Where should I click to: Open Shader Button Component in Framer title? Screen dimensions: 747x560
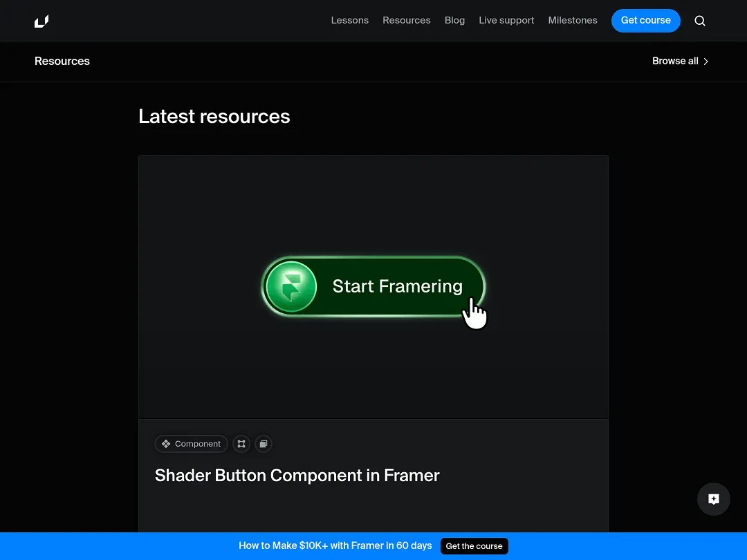(297, 476)
